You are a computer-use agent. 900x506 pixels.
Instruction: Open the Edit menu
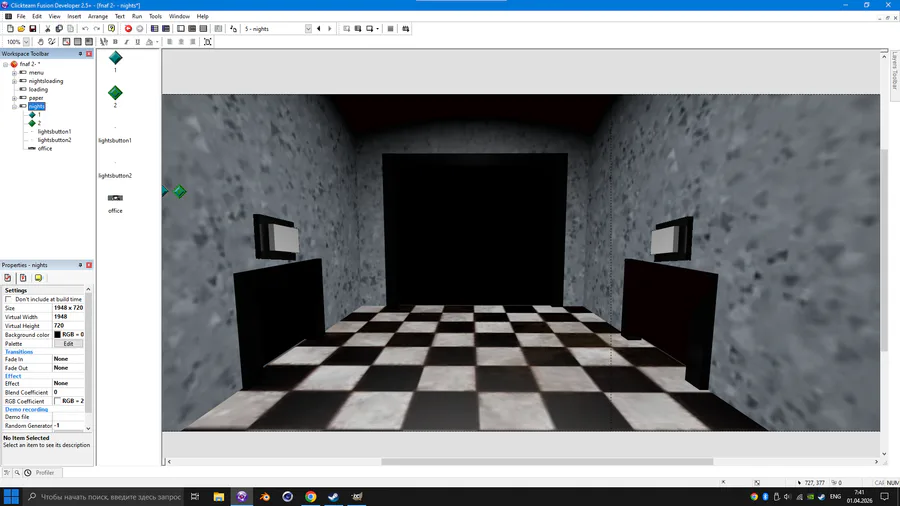pyautogui.click(x=37, y=17)
